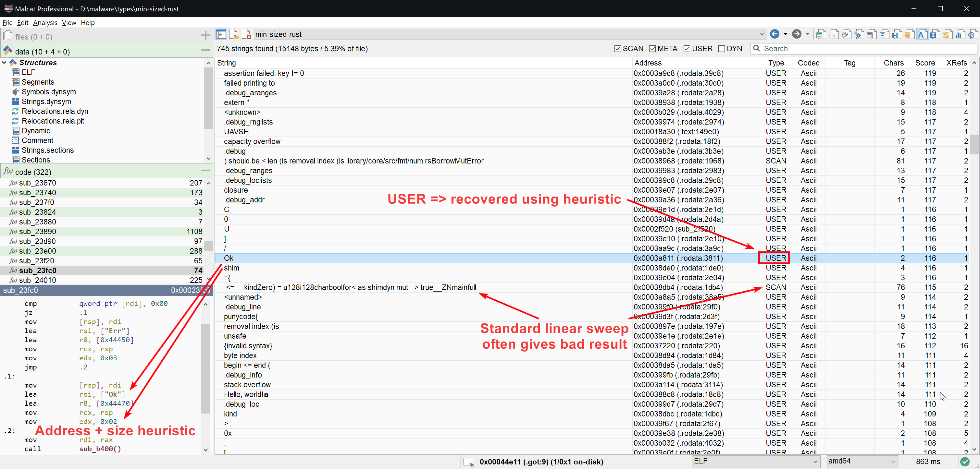Open the back navigation history dropdown
This screenshot has width=980, height=469.
pos(785,34)
